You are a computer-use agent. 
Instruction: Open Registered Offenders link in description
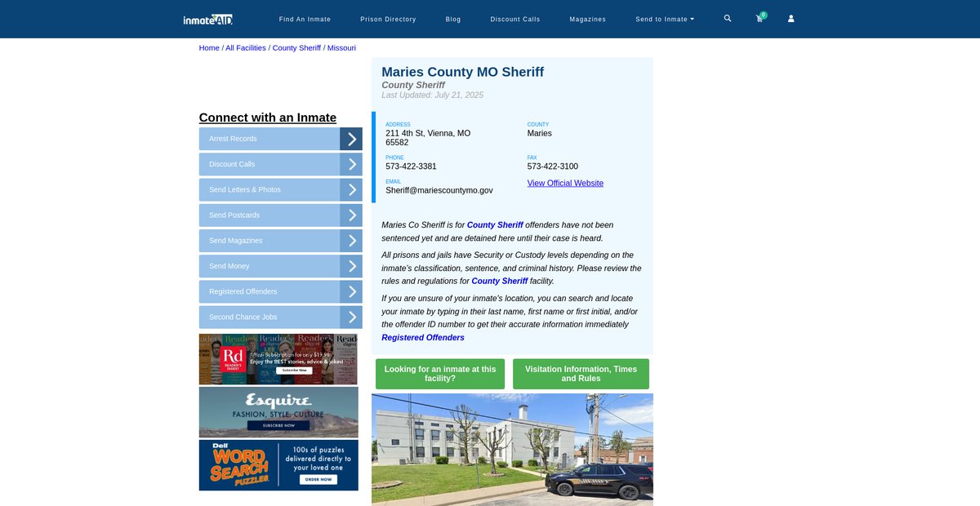[423, 337]
